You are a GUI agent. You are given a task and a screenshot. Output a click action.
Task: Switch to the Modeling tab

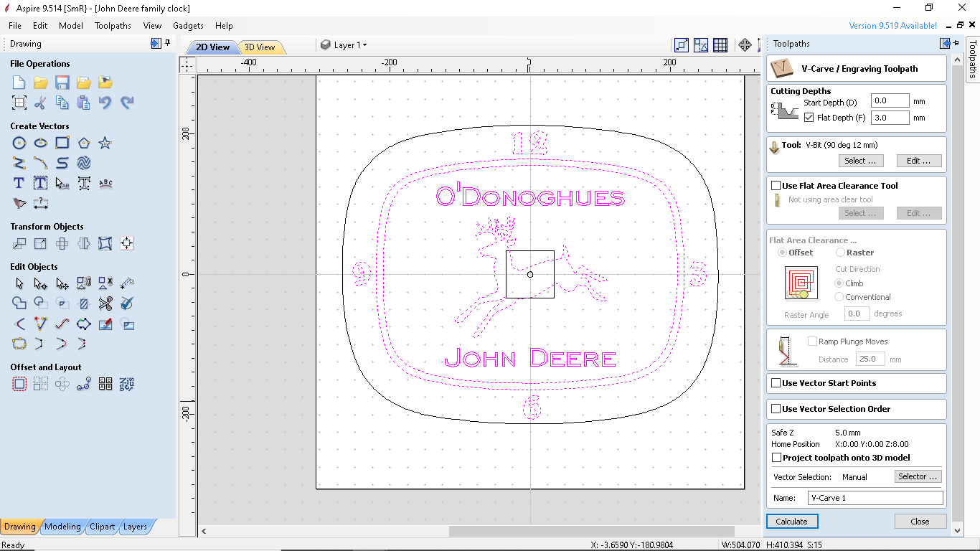[62, 527]
